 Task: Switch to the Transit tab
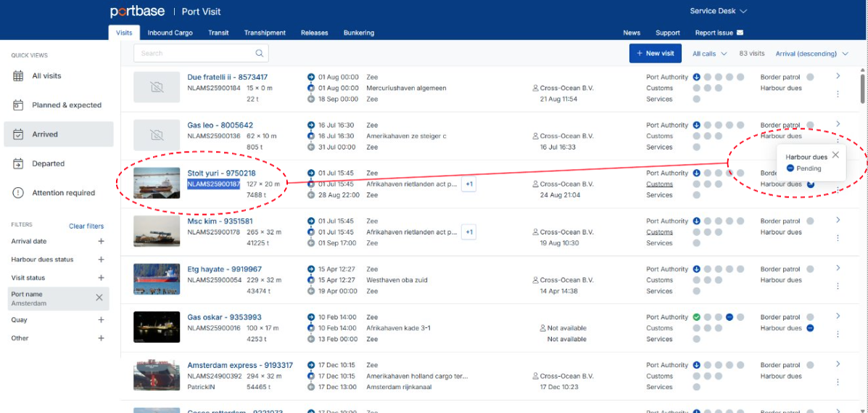point(218,33)
